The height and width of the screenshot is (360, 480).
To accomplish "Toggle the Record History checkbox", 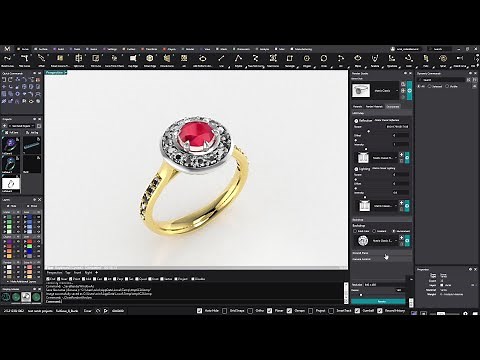I will [x=380, y=311].
